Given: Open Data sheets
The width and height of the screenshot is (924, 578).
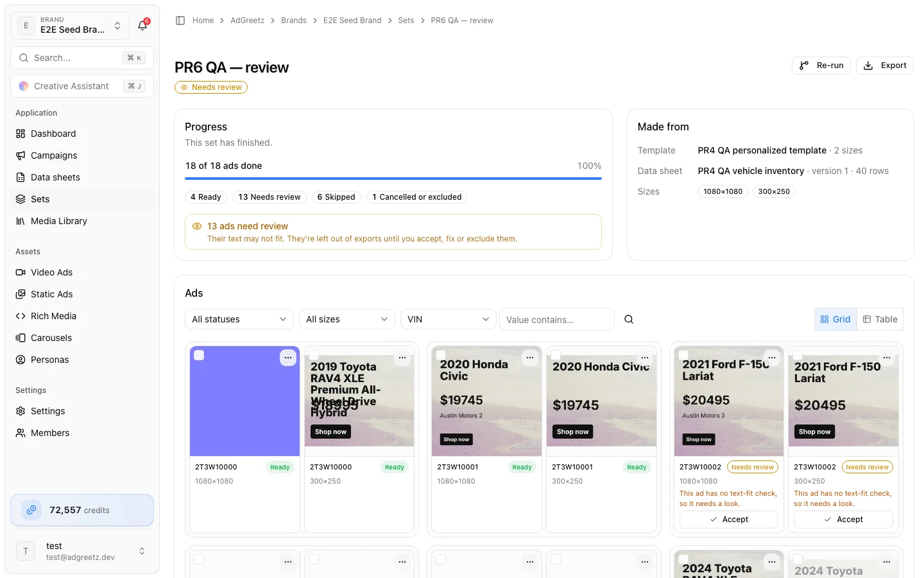Looking at the screenshot, I should (x=82, y=177).
